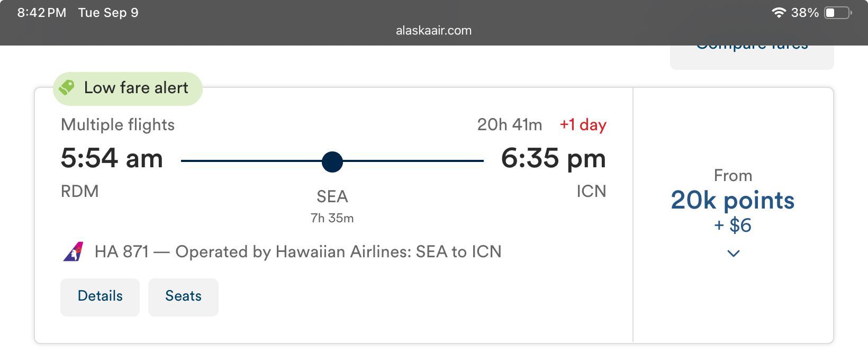Image resolution: width=868 pixels, height=352 pixels.
Task: Click the SEA 7h 35m layover label
Action: click(332, 206)
